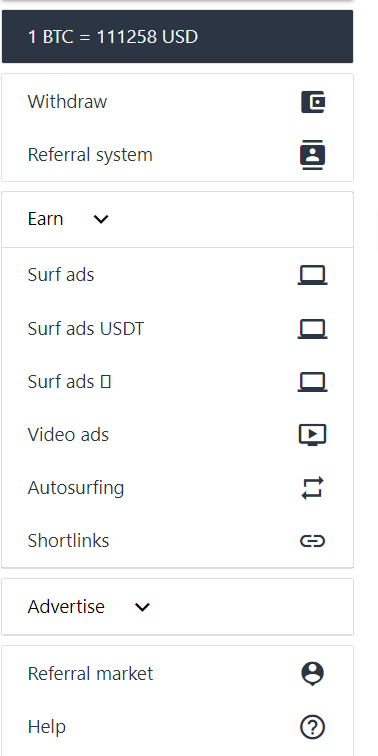Select the Referral system menu item
The height and width of the screenshot is (756, 378).
(177, 155)
